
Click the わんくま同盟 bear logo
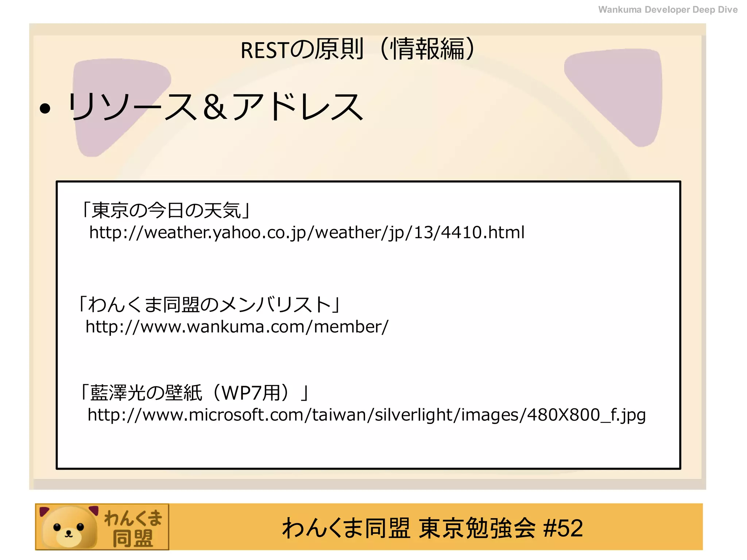pos(102,527)
